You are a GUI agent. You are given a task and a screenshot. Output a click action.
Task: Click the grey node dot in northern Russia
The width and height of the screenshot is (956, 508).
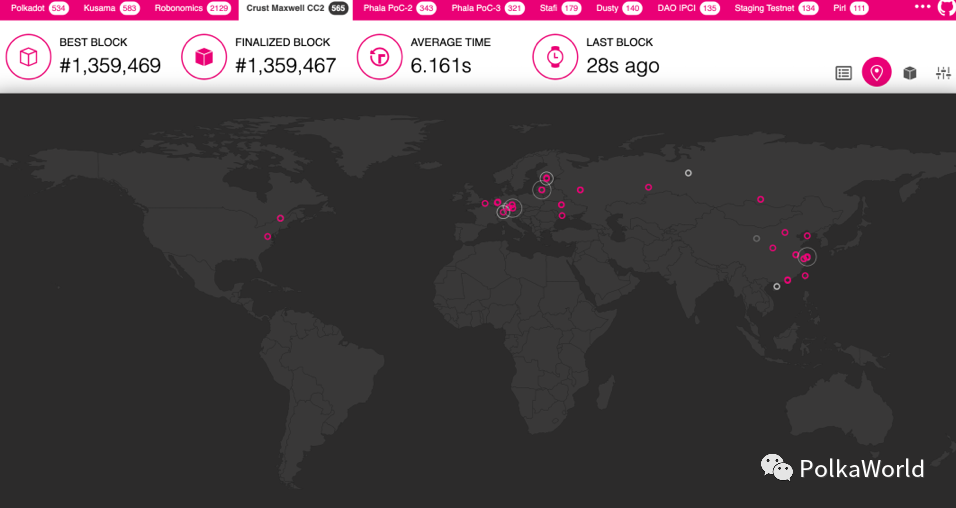(688, 173)
